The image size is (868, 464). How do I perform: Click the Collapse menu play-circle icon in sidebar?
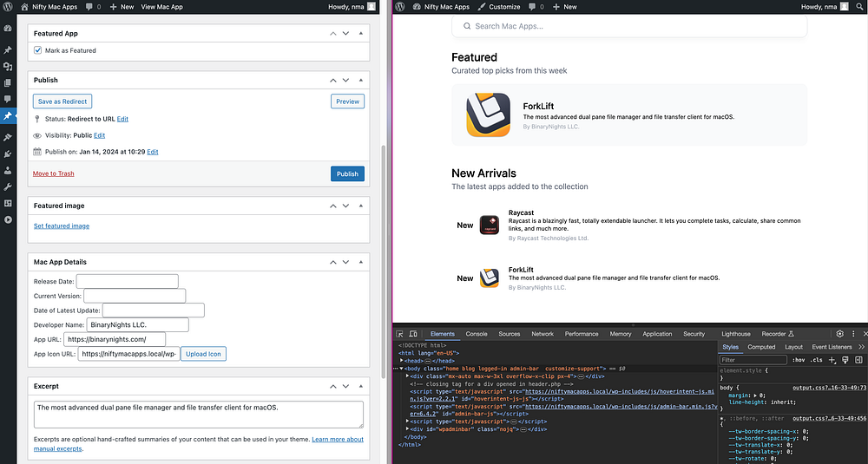point(8,219)
